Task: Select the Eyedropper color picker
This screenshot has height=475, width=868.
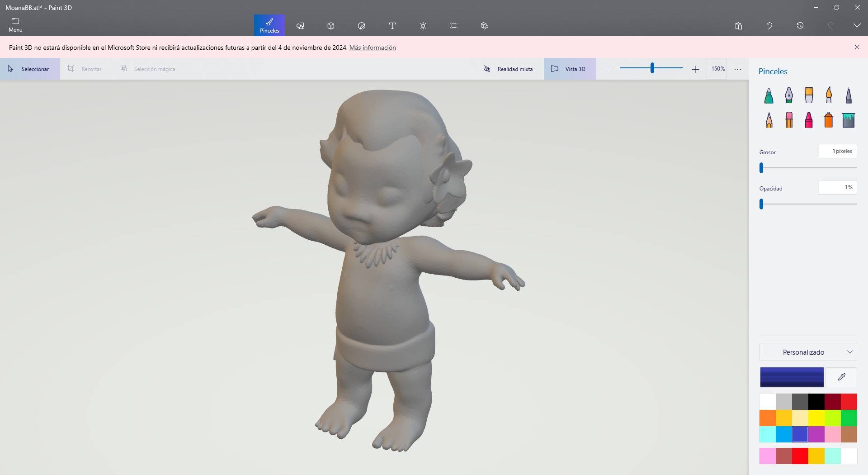Action: click(841, 377)
